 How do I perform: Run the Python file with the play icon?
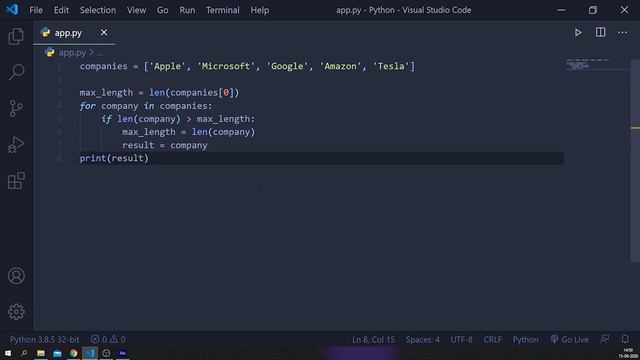click(x=578, y=33)
